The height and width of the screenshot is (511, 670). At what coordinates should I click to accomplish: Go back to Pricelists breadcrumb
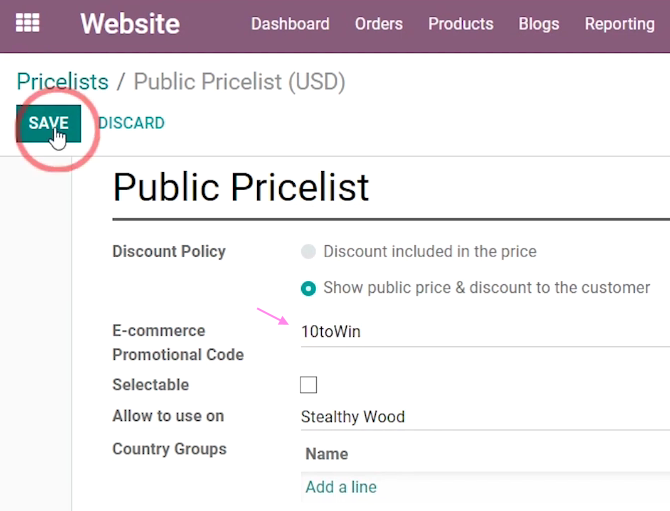coord(62,82)
